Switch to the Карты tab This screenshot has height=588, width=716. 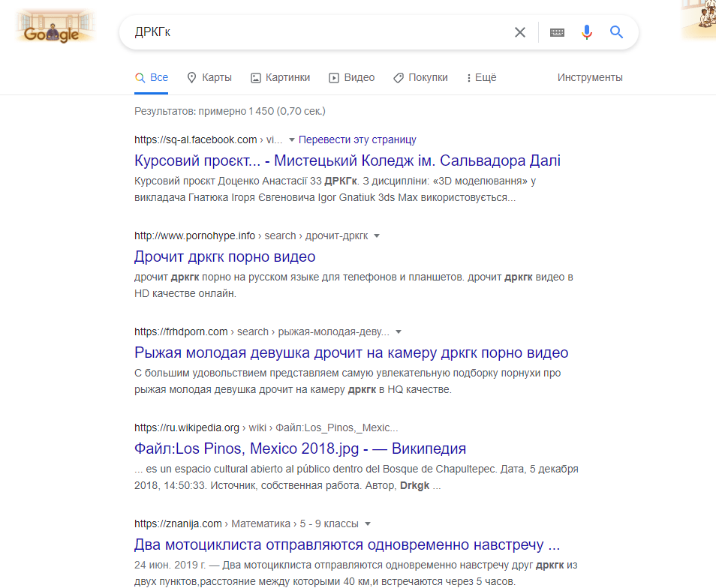click(209, 77)
